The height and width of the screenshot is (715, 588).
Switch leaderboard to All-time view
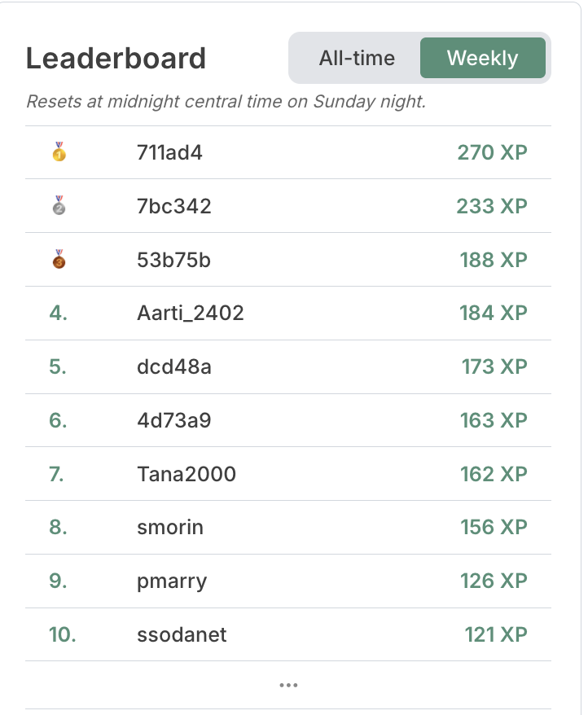point(357,58)
